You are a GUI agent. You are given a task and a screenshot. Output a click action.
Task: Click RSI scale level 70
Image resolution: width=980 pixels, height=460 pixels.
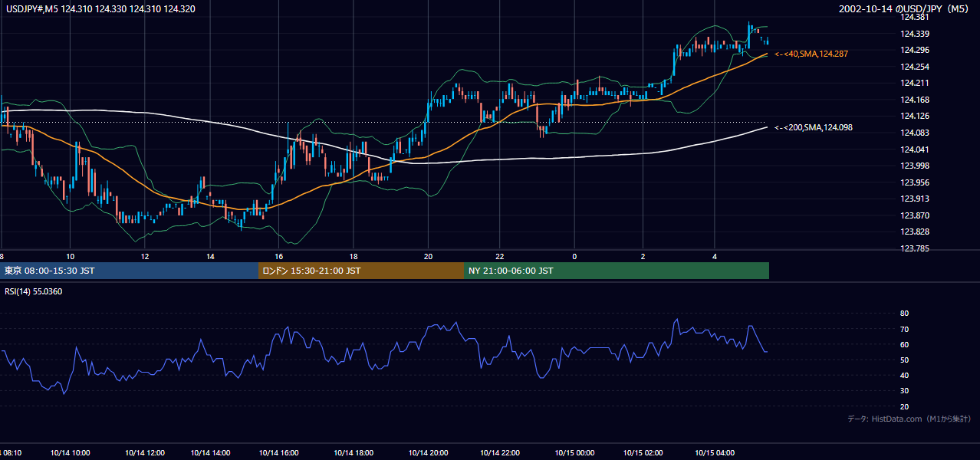point(904,329)
